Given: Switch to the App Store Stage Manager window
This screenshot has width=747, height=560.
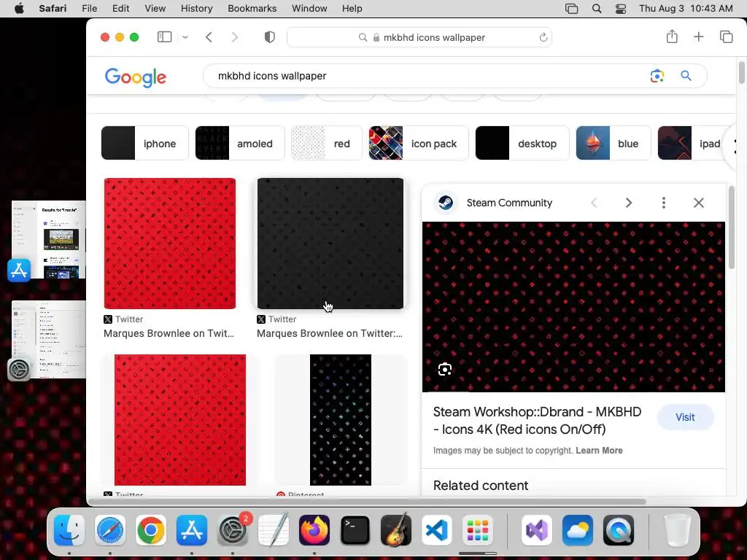Looking at the screenshot, I should pyautogui.click(x=49, y=239).
